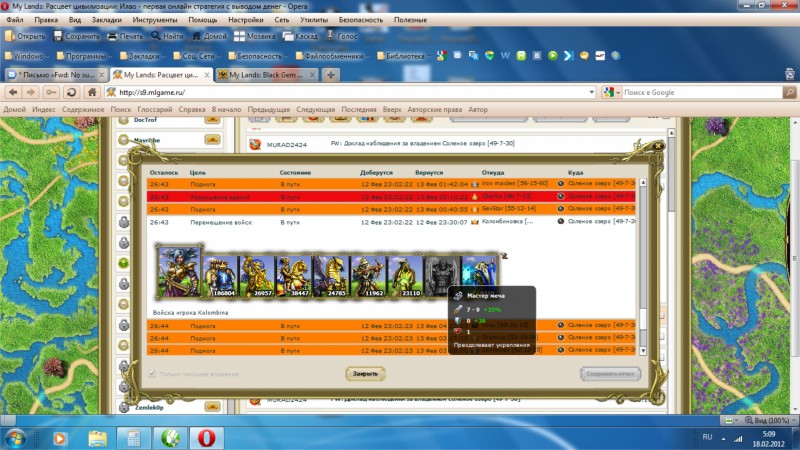Select the unit icon showing 38447 troops

coord(294,276)
